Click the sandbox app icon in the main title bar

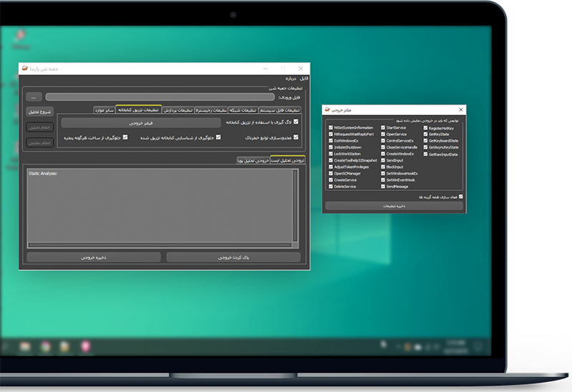click(x=25, y=69)
